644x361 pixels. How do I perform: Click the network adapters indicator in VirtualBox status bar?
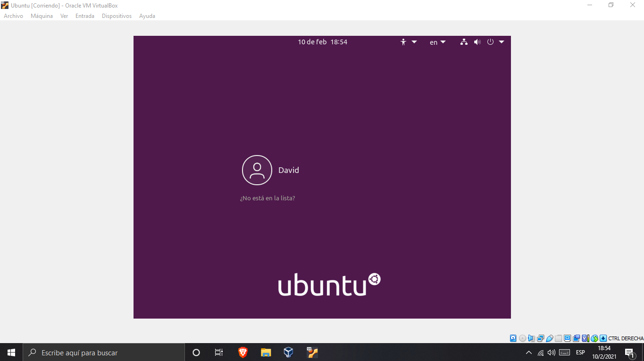pyautogui.click(x=540, y=338)
